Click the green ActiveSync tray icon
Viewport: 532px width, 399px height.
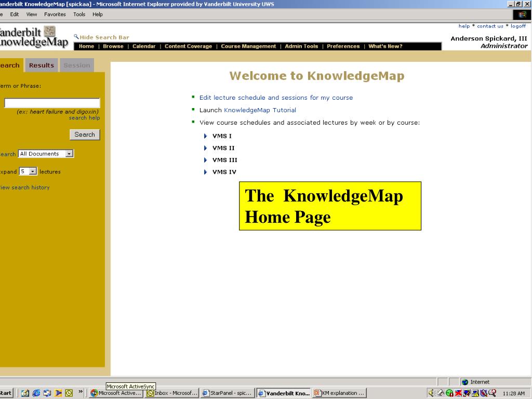coord(449,393)
